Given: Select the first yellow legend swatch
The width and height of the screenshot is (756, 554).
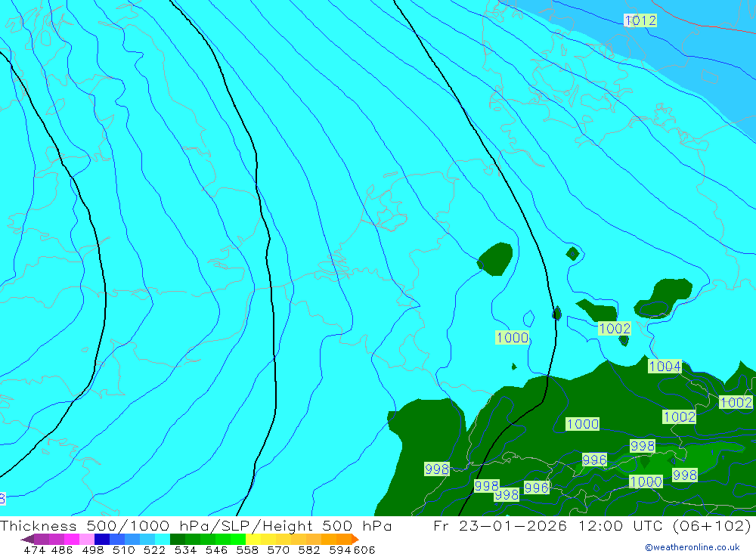Looking at the screenshot, I should (x=253, y=539).
